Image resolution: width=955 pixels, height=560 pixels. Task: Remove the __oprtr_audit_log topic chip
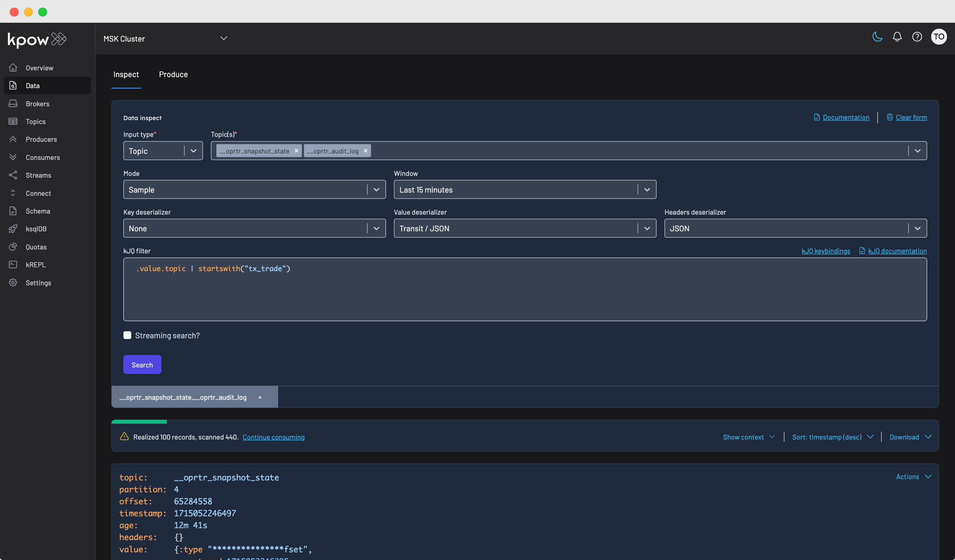pos(365,150)
